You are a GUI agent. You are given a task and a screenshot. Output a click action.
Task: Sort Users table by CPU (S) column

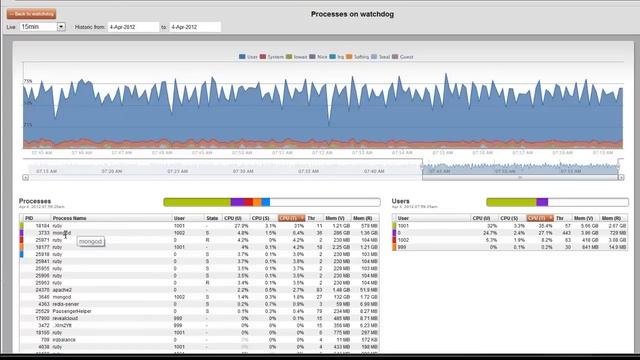pos(512,218)
